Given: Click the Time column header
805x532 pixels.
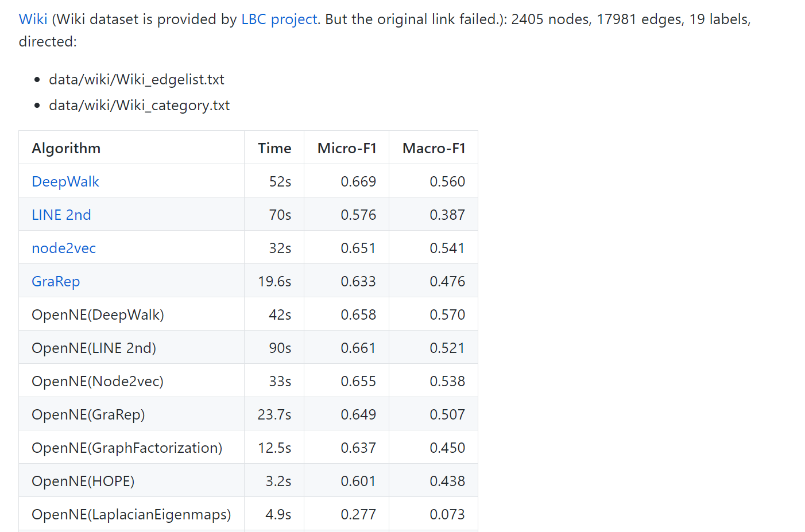Looking at the screenshot, I should click(x=274, y=148).
